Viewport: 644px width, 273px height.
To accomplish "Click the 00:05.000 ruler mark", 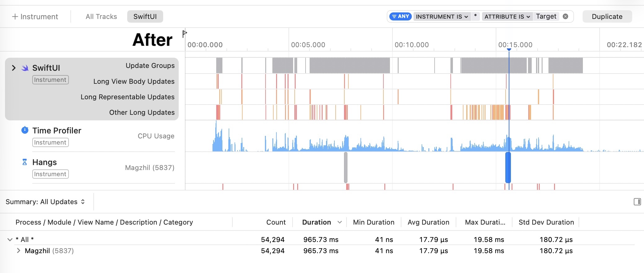I will 308,45.
